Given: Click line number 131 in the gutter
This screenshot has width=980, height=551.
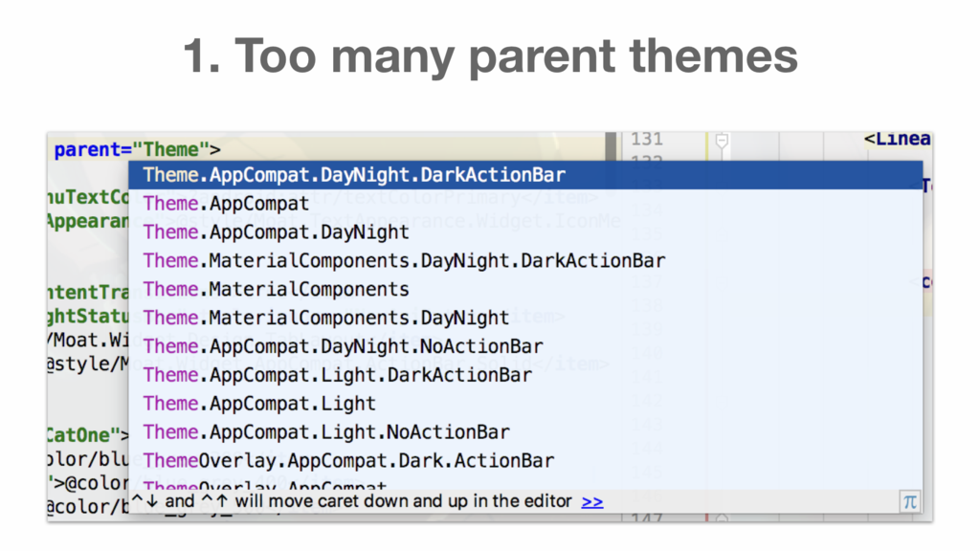Looking at the screenshot, I should click(x=646, y=139).
